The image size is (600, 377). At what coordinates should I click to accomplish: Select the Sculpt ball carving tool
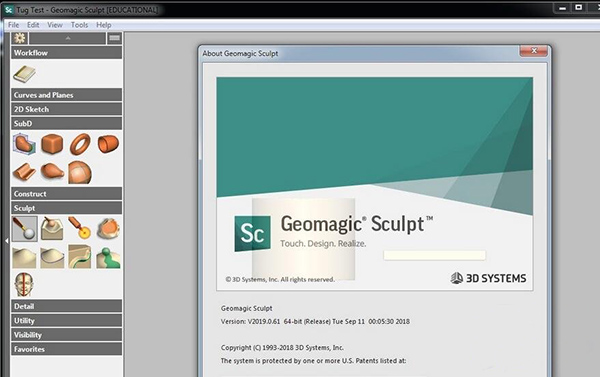coord(24,228)
